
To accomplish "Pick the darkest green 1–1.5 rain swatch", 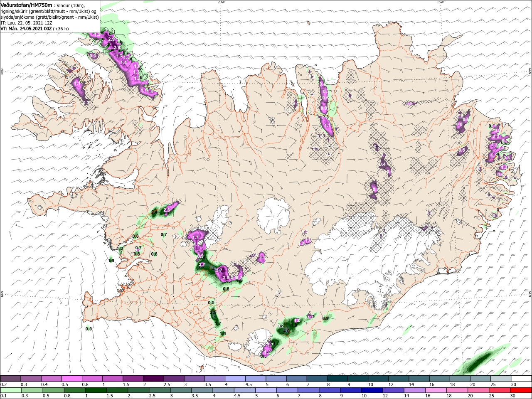I will [x=96, y=390].
